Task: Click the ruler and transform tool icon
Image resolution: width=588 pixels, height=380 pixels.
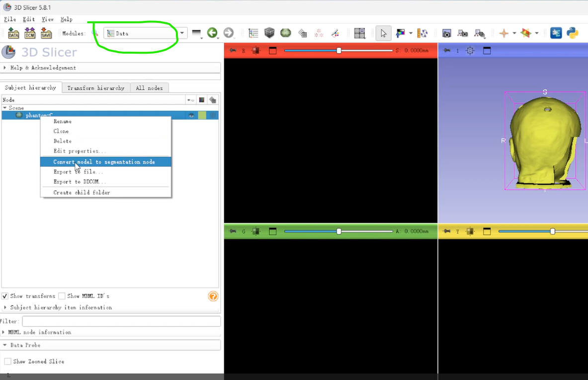Action: click(422, 33)
